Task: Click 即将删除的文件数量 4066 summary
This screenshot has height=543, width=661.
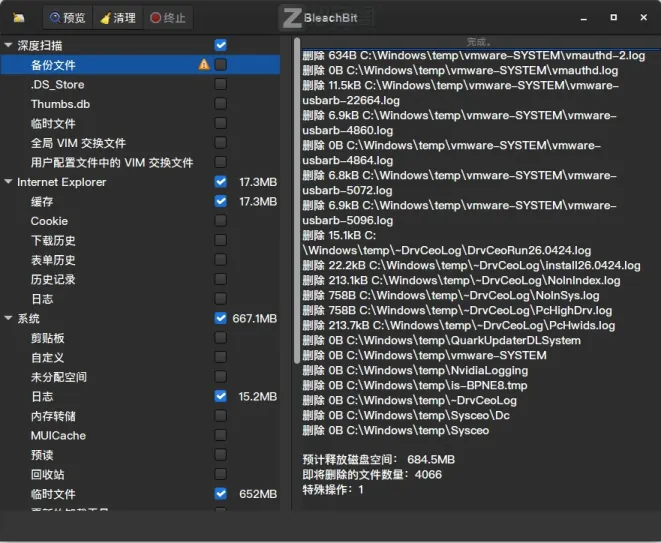Action: tap(372, 474)
